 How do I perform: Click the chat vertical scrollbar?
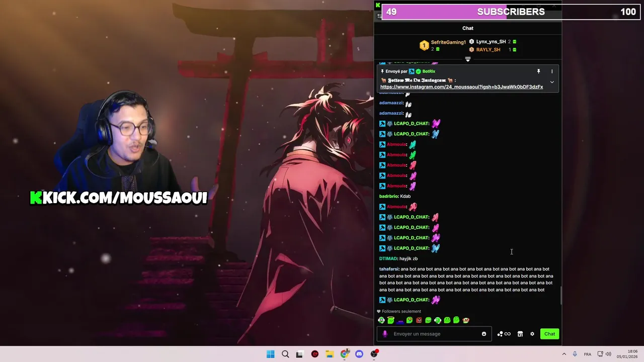[x=560, y=297]
